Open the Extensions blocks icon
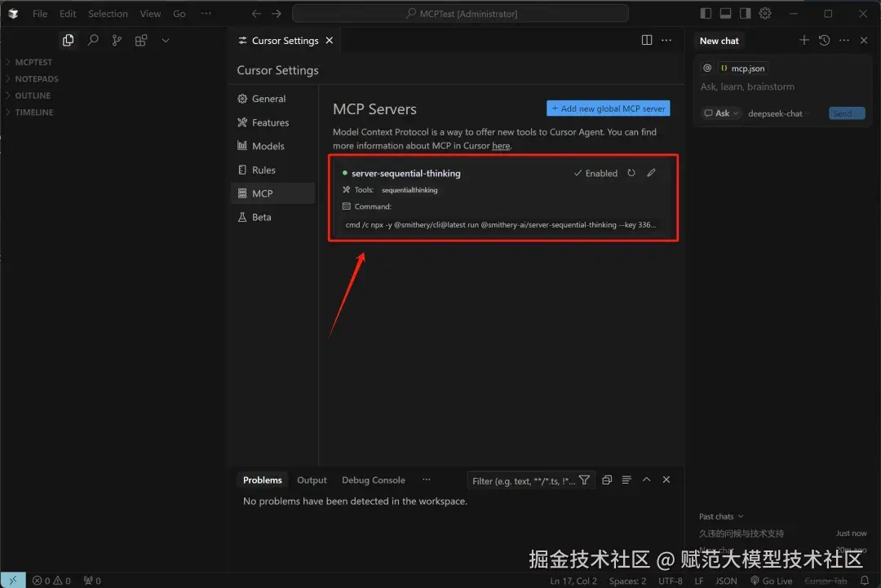The height and width of the screenshot is (588, 881). (x=141, y=41)
